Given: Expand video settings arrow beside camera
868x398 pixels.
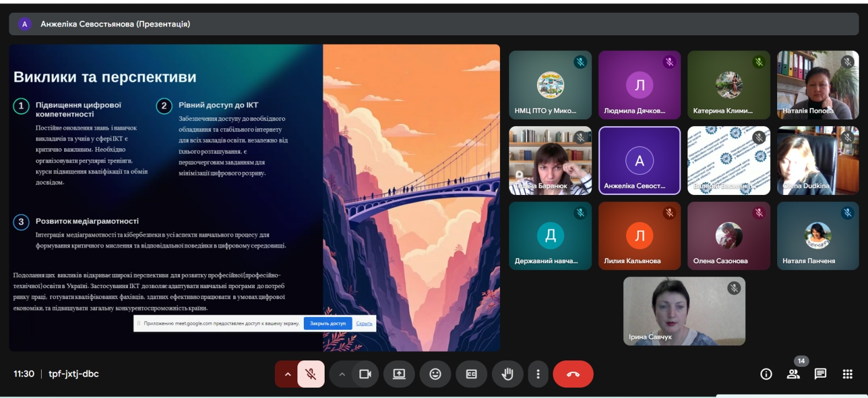Looking at the screenshot, I should click(342, 374).
